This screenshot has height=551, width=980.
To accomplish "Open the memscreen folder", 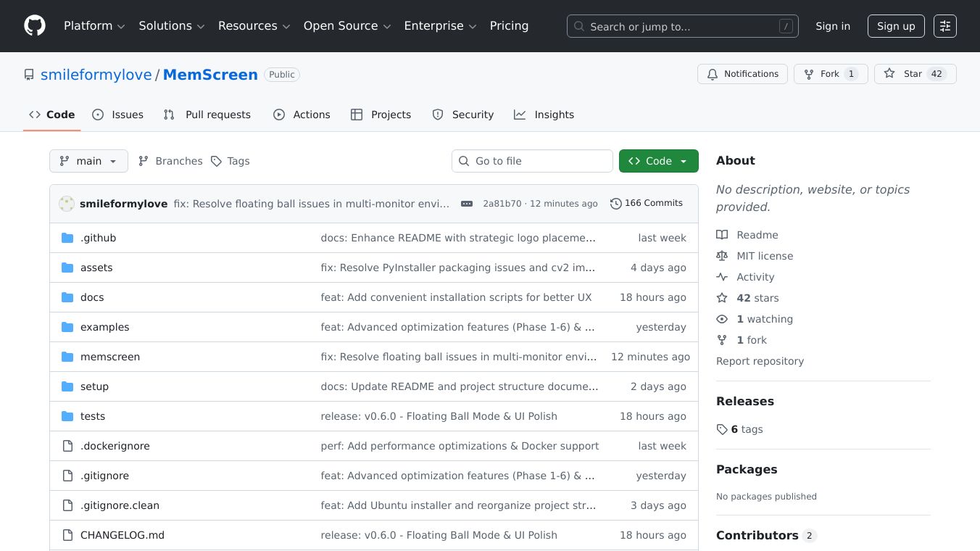I will point(110,357).
